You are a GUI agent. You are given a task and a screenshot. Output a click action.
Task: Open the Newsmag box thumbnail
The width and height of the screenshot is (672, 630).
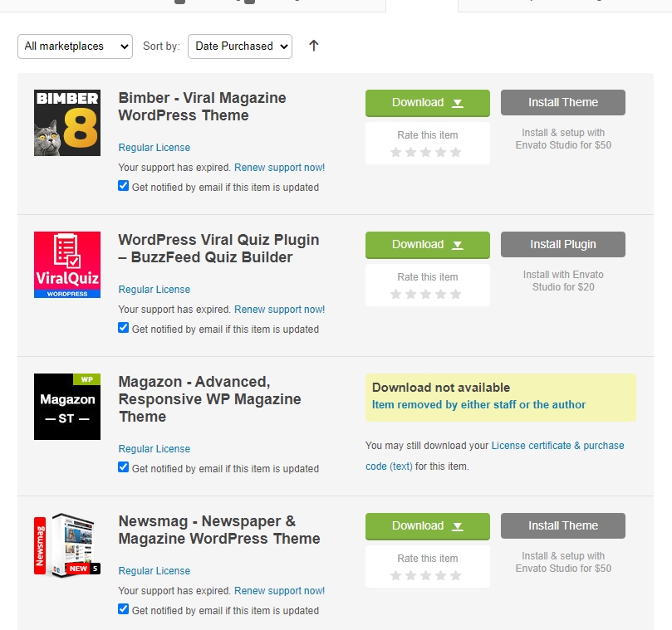click(x=67, y=545)
